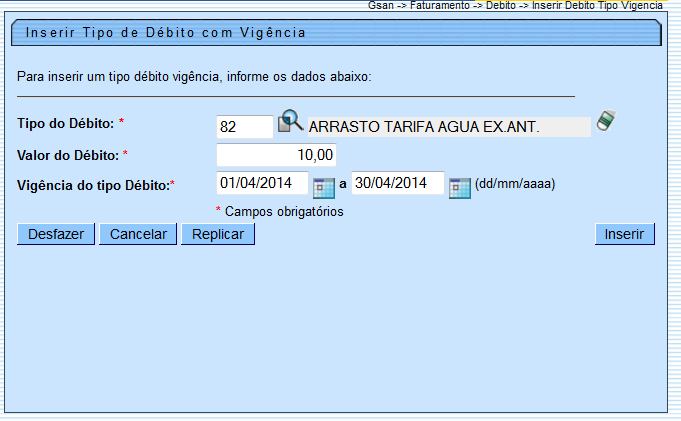Submit the form with Inserir
This screenshot has height=421, width=681.
(625, 234)
